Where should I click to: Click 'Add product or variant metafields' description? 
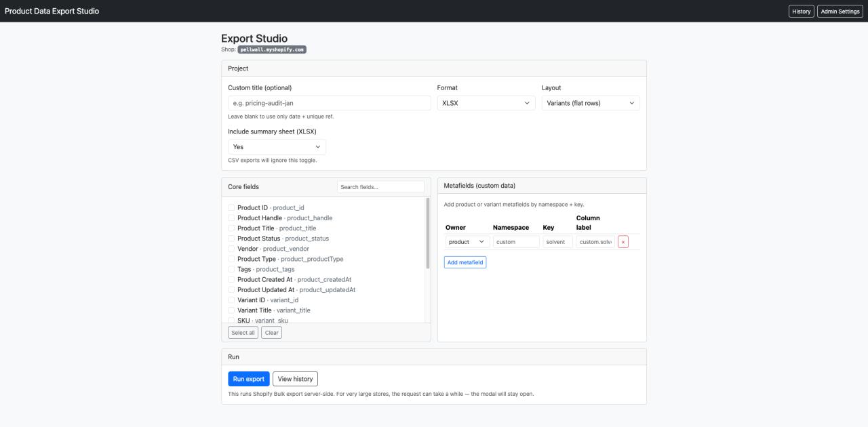click(514, 205)
